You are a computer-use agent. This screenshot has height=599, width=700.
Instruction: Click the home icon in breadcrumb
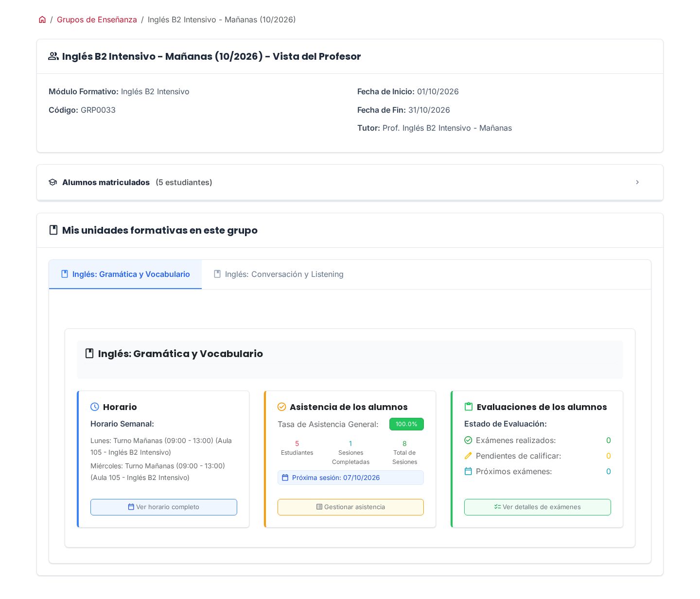click(x=42, y=19)
